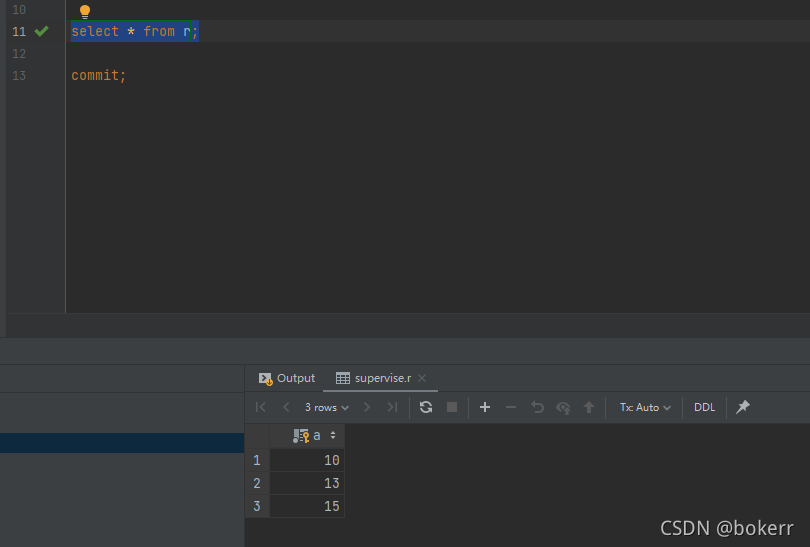Click the yellow lightbulb intention icon

coord(85,11)
